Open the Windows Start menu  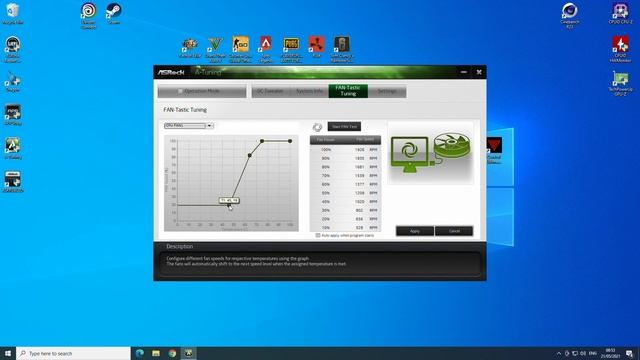click(x=8, y=353)
